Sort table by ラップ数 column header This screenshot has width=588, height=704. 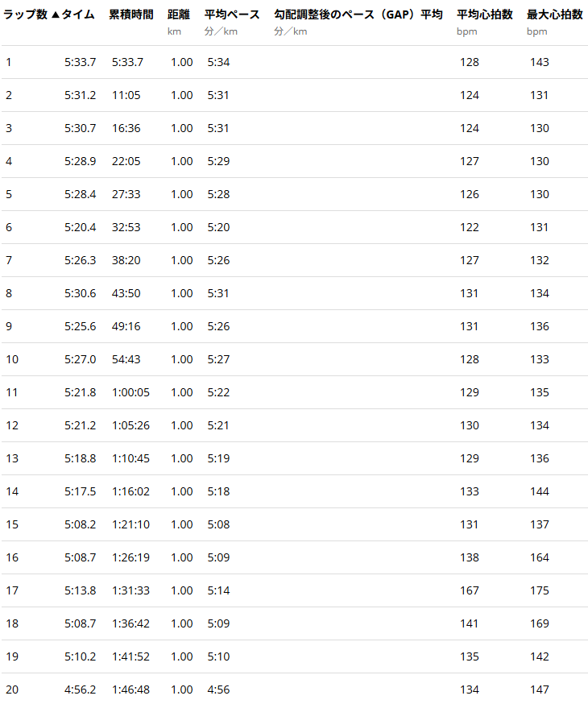coord(25,15)
